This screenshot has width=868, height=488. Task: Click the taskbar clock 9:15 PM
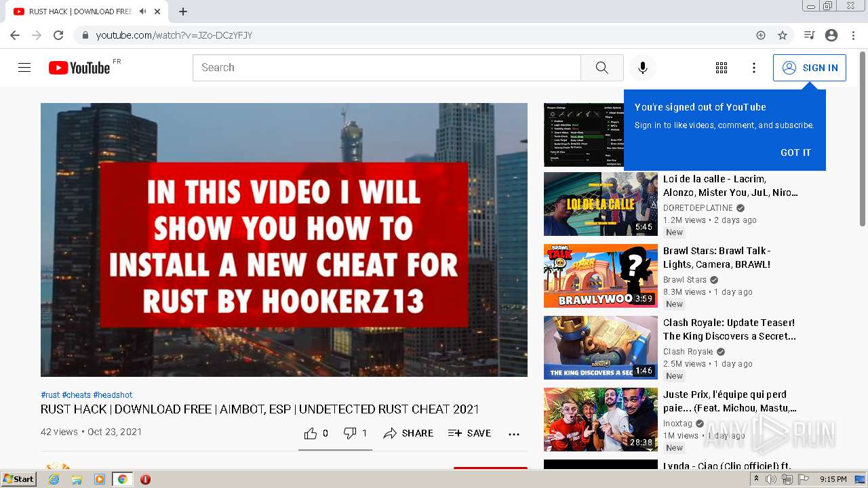833,479
